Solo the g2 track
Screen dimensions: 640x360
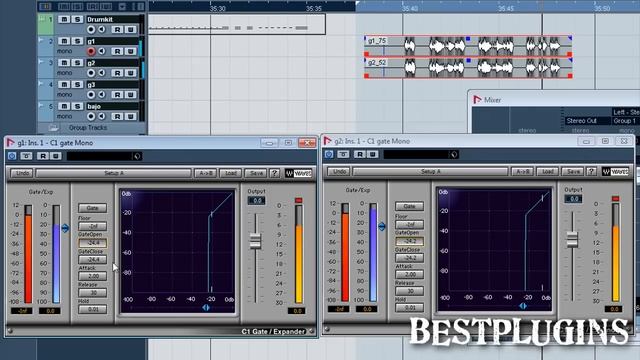tap(77, 62)
